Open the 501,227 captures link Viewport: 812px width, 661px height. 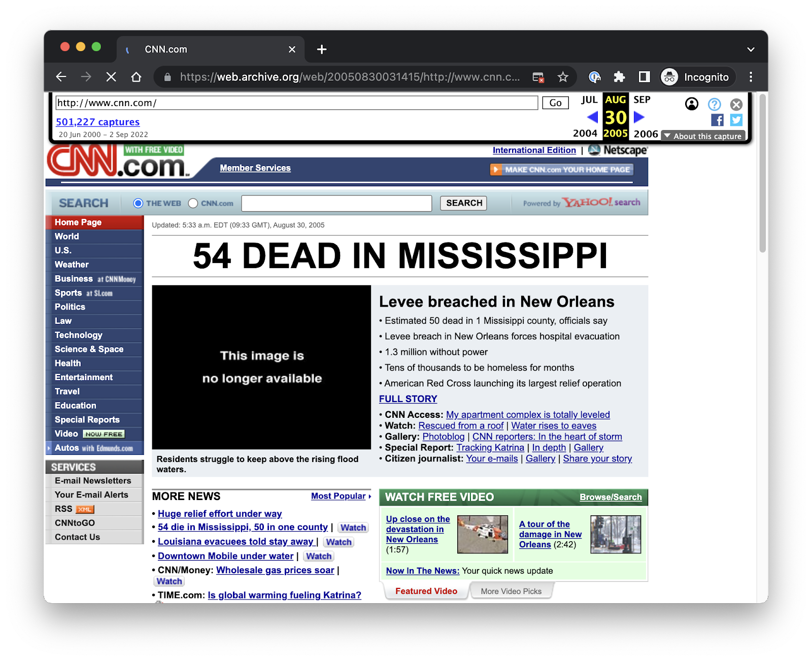[x=97, y=122]
